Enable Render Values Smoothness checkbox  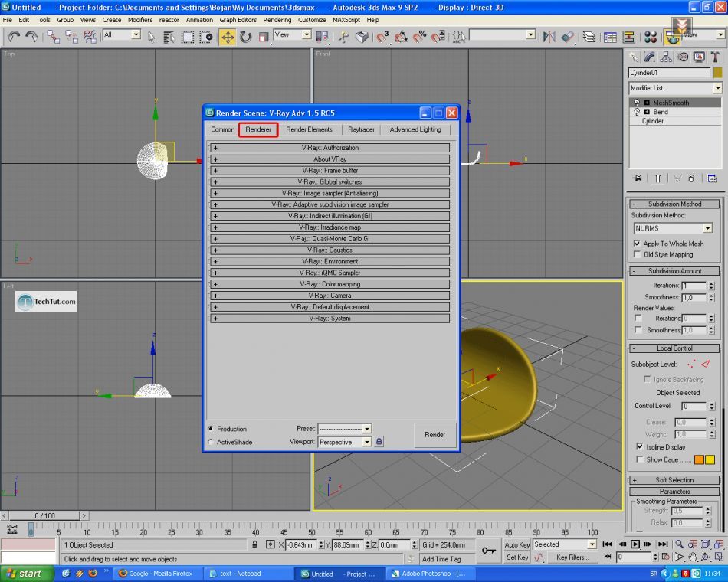[x=638, y=329]
